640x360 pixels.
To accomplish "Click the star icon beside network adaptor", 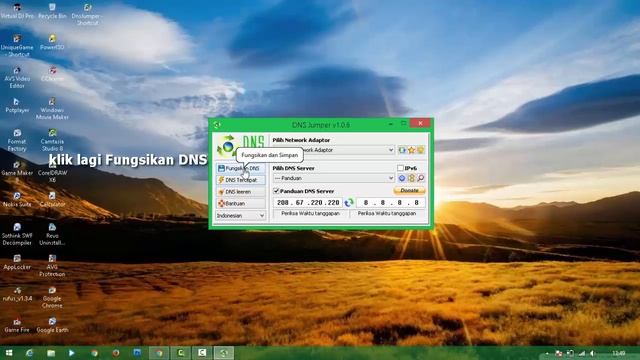I will (x=411, y=150).
